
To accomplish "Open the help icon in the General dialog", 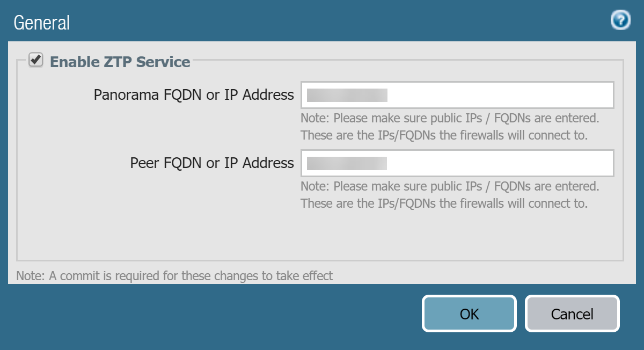I will click(620, 20).
